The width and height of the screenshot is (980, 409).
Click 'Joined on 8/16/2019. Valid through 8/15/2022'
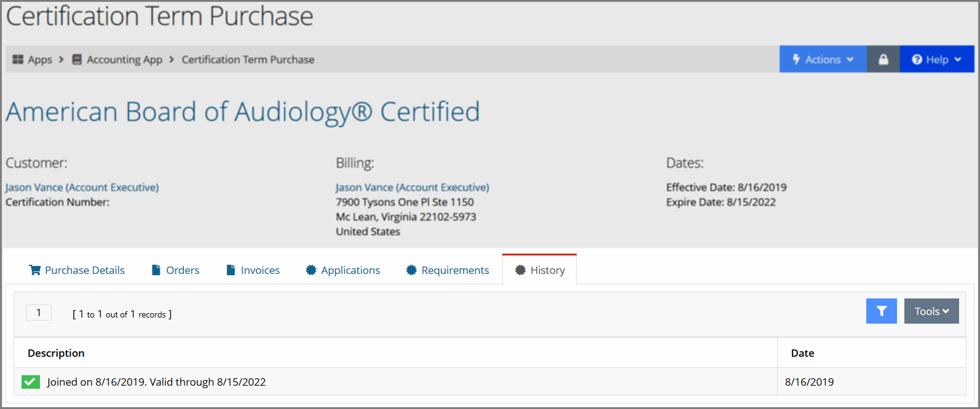click(156, 382)
